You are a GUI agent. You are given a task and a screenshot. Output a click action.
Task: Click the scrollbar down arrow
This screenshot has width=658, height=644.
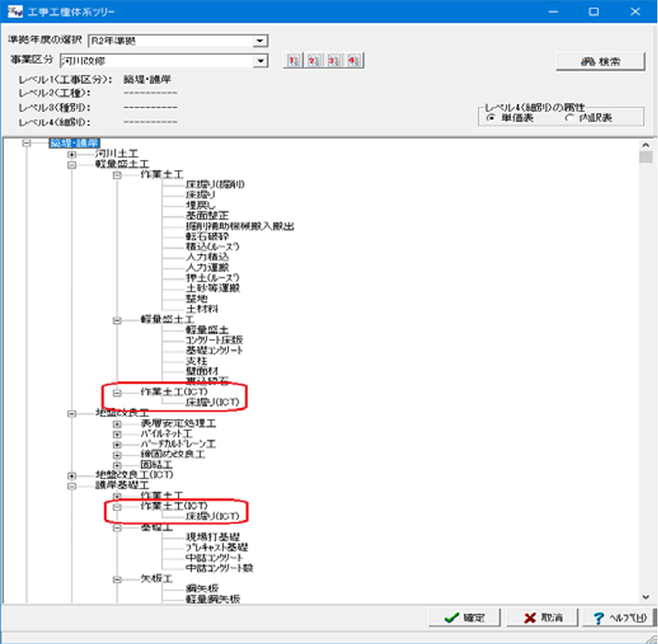pos(646,597)
